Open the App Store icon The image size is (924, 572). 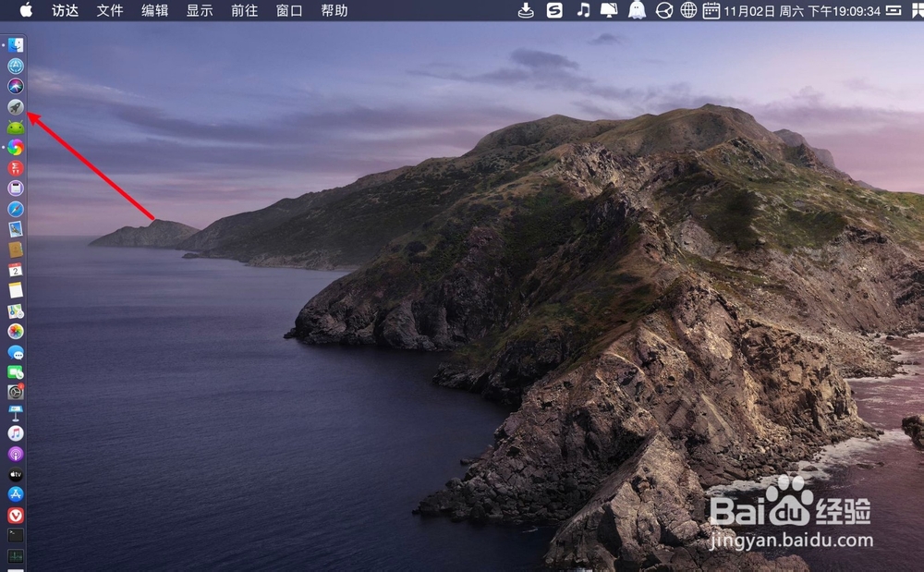click(x=16, y=494)
